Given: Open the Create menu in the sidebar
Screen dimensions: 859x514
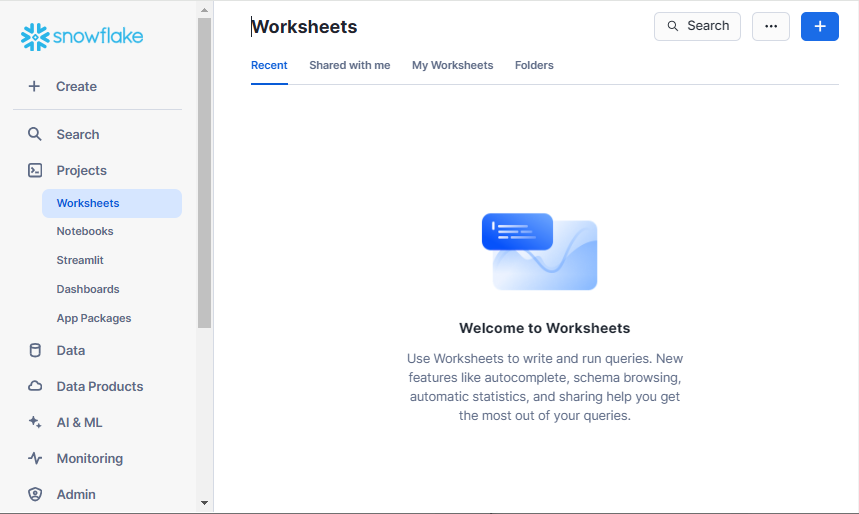Looking at the screenshot, I should (76, 87).
